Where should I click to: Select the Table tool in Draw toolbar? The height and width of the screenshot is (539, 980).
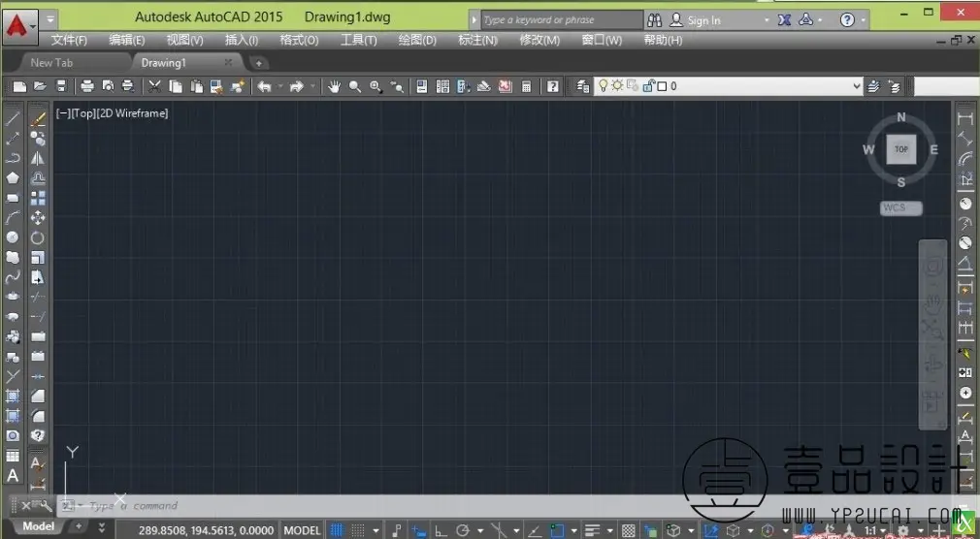tap(13, 456)
